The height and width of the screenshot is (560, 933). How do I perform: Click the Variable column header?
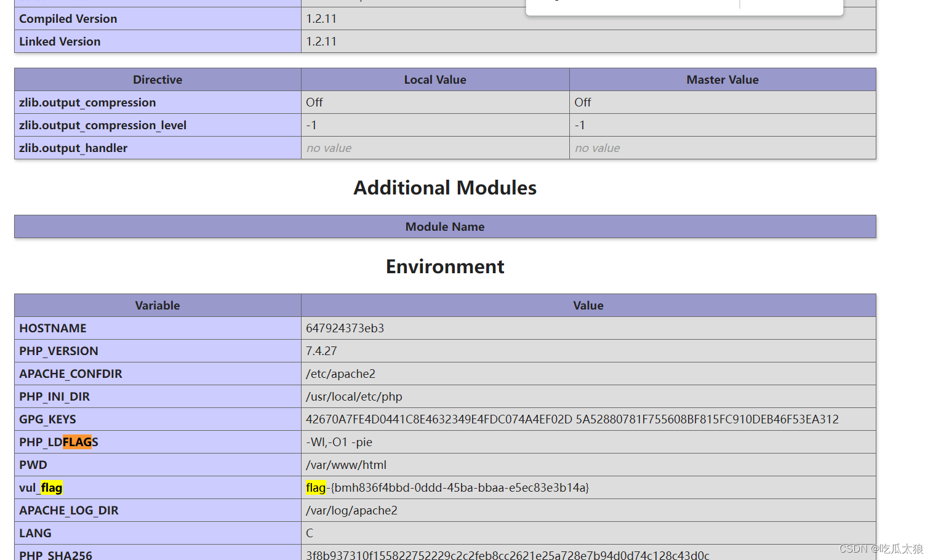[x=158, y=305]
